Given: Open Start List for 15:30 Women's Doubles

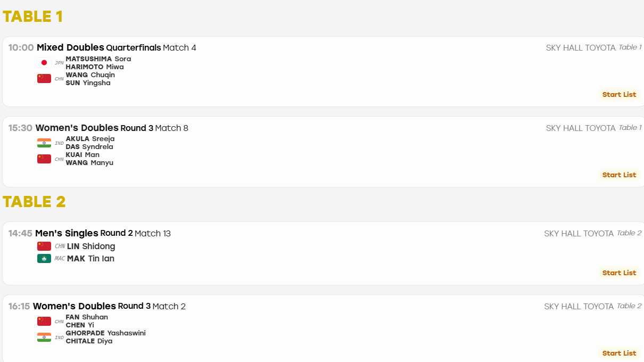Looking at the screenshot, I should point(619,175).
